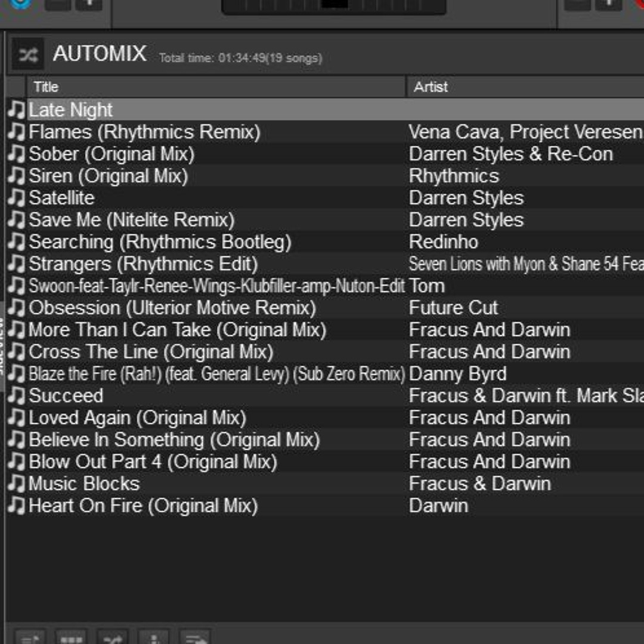Image resolution: width=644 pixels, height=644 pixels.
Task: Click the Darren Styles artist cell for Save Me
Action: pyautogui.click(x=466, y=219)
